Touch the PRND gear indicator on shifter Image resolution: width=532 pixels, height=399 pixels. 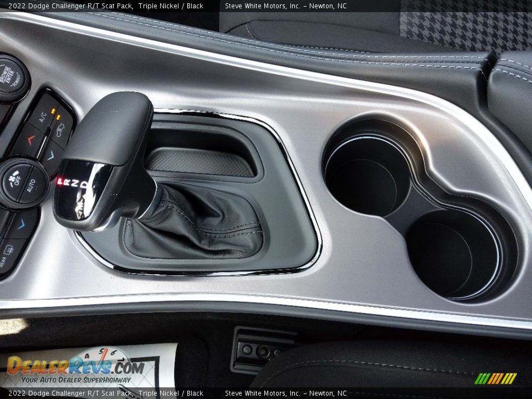tap(72, 183)
